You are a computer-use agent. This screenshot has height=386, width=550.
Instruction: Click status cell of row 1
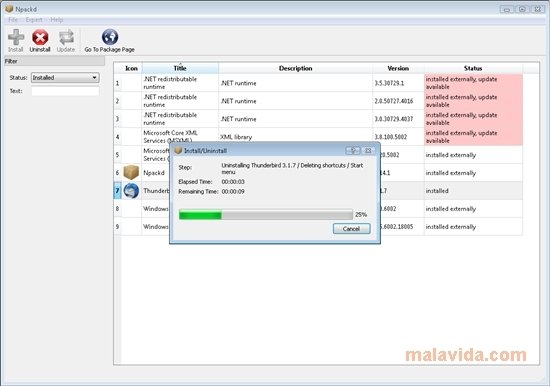point(473,83)
